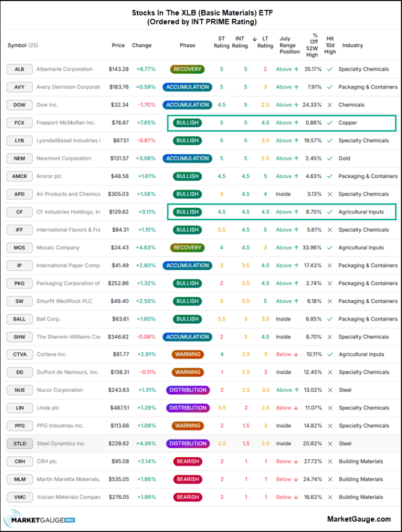Click the down arrow next to Below for LIN
This screenshot has width=402, height=532.
[296, 408]
